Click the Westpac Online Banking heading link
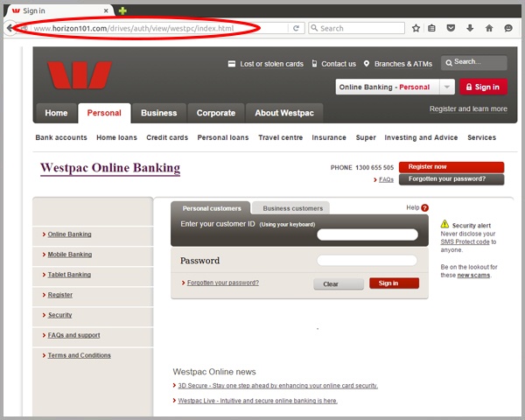This screenshot has width=525, height=420. pyautogui.click(x=110, y=168)
